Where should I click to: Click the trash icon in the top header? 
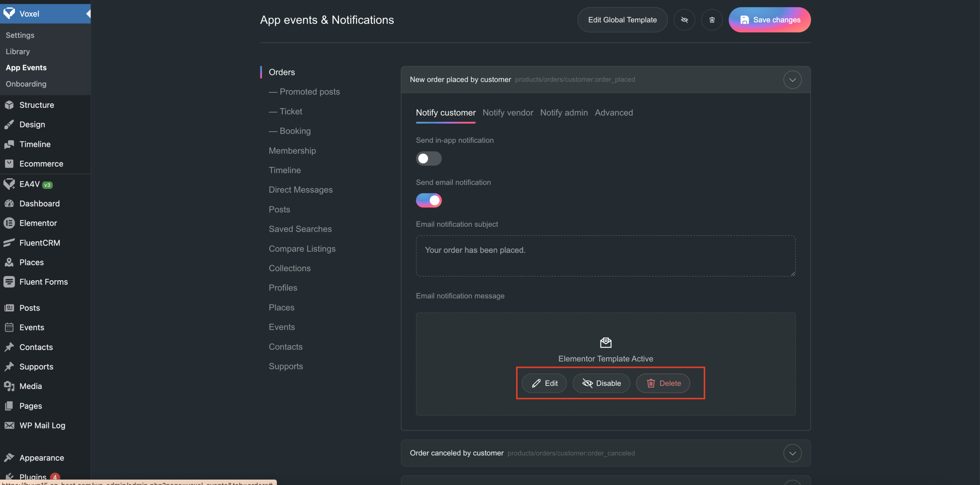(x=712, y=20)
